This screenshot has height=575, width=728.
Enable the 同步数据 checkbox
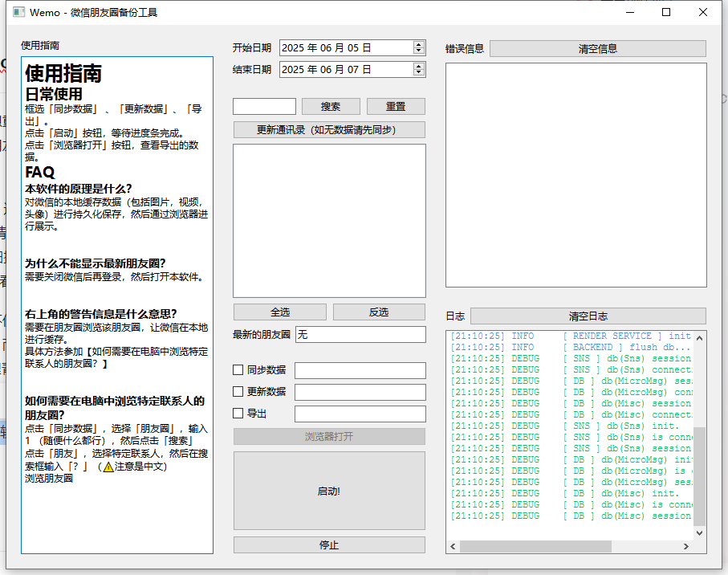click(x=238, y=369)
